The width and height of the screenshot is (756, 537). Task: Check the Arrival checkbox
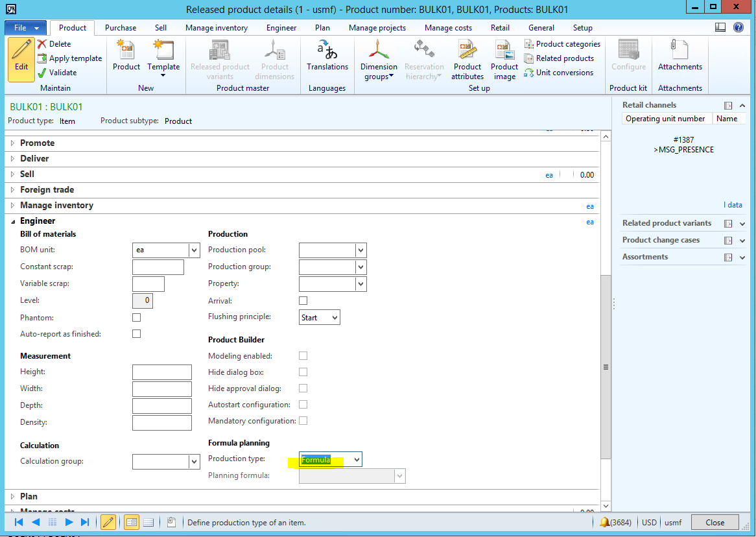303,301
